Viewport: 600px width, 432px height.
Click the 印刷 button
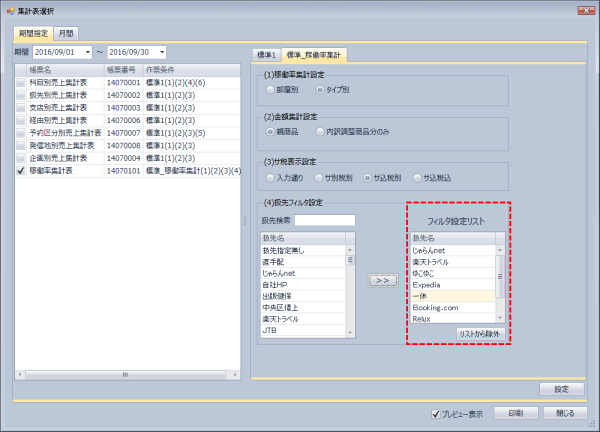coord(516,413)
